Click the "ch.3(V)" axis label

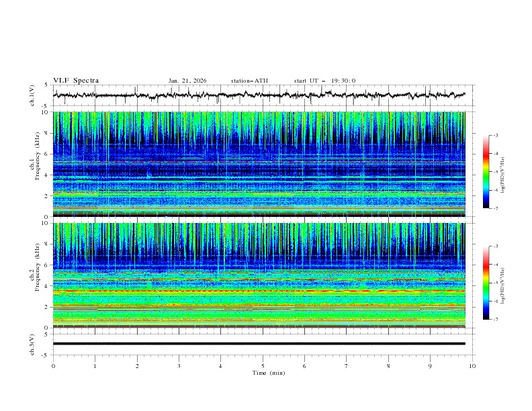[x=32, y=345]
